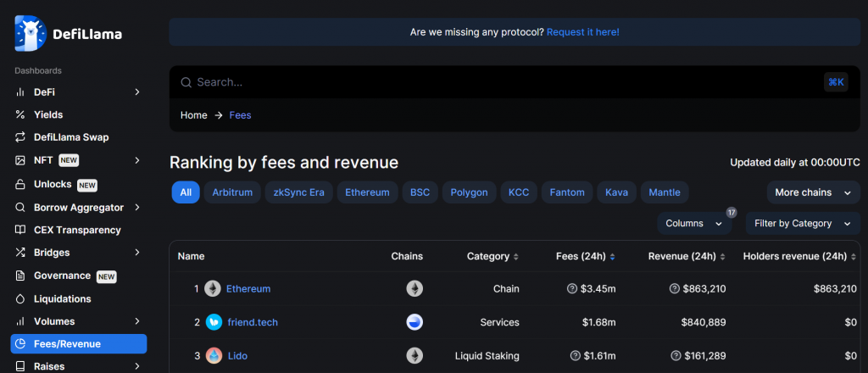The image size is (868, 373).
Task: Select the All chains filter
Action: click(186, 192)
